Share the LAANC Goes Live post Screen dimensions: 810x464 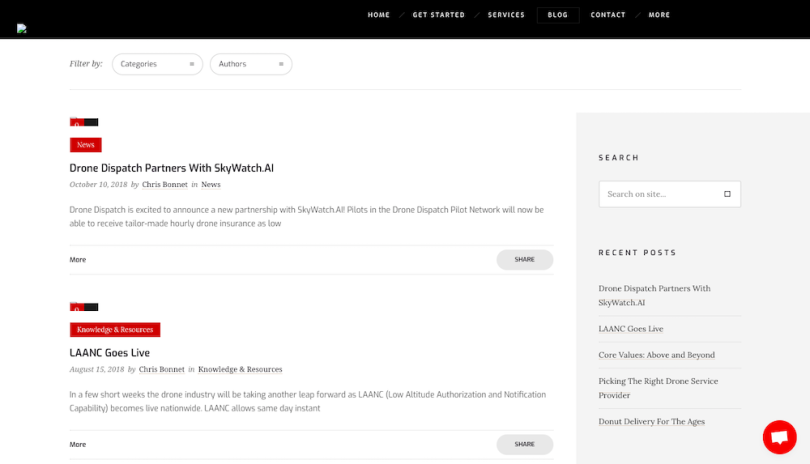click(x=525, y=444)
